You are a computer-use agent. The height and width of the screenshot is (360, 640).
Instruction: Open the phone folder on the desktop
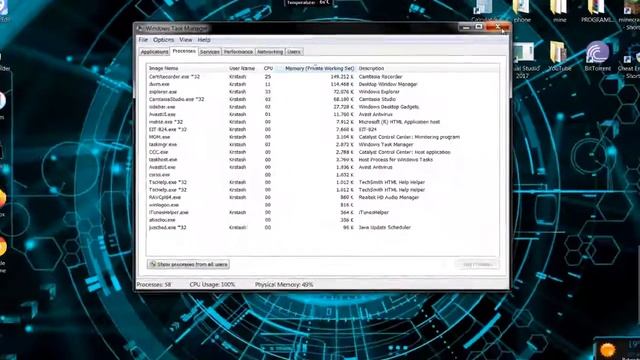522,11
